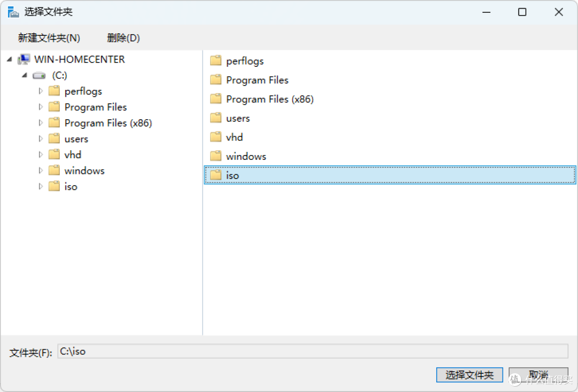
Task: Select Program Files (x86) text in right list
Action: point(270,99)
